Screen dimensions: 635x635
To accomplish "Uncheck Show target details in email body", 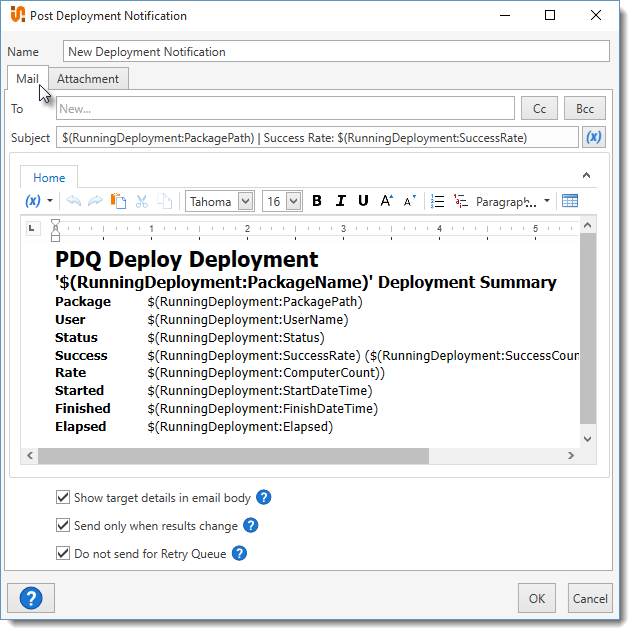I will [63, 497].
